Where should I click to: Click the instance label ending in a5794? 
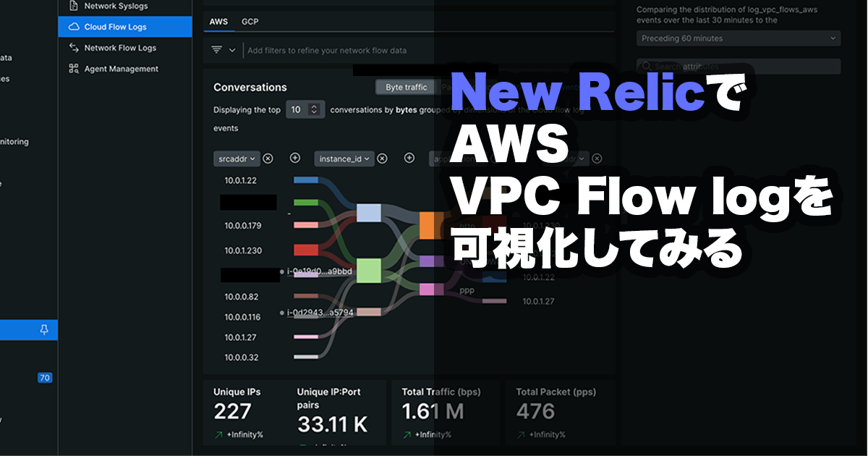tap(319, 313)
